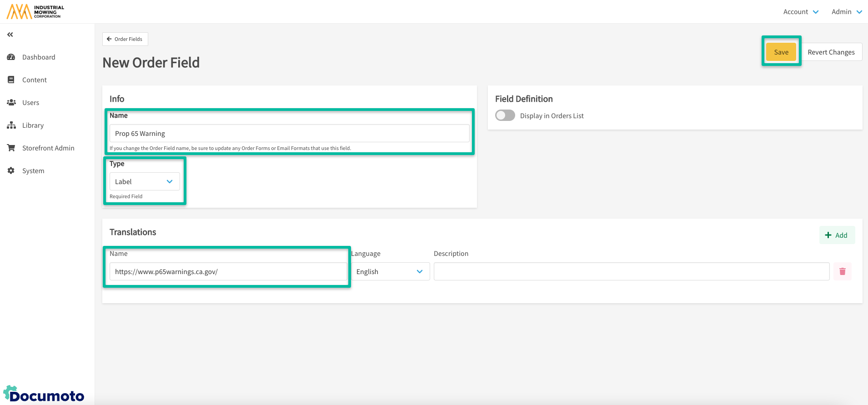Click the Revert Changes button
This screenshot has height=405, width=868.
point(831,52)
